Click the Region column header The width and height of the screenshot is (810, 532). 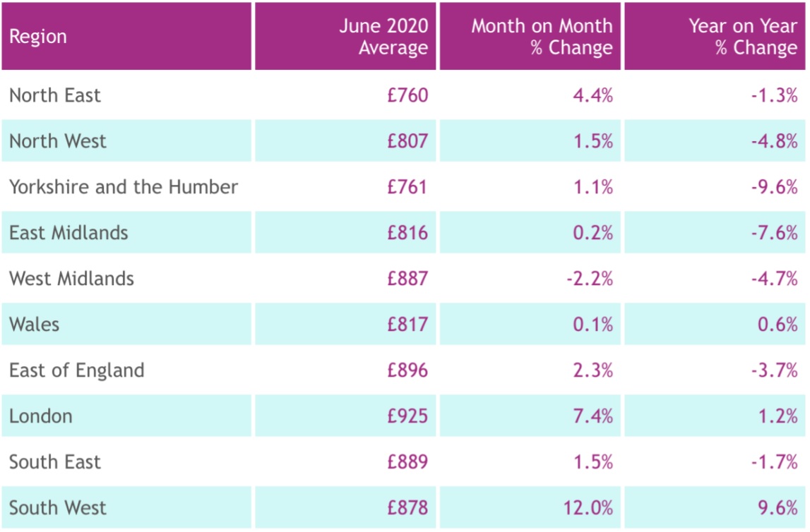tap(38, 37)
